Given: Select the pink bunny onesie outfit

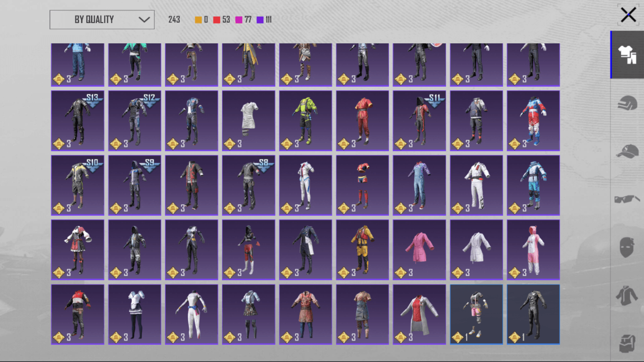Looking at the screenshot, I should [x=533, y=250].
